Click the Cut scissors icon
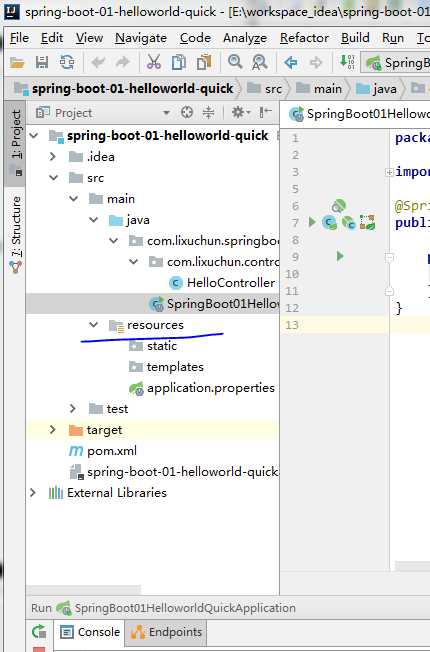 [153, 62]
